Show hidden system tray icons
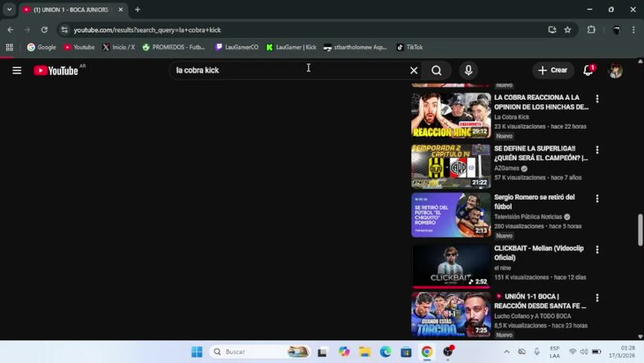The image size is (644, 363). click(506, 352)
